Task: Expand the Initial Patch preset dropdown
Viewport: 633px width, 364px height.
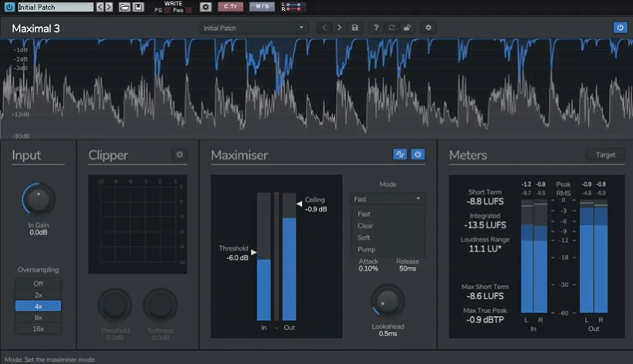Action: [253, 28]
